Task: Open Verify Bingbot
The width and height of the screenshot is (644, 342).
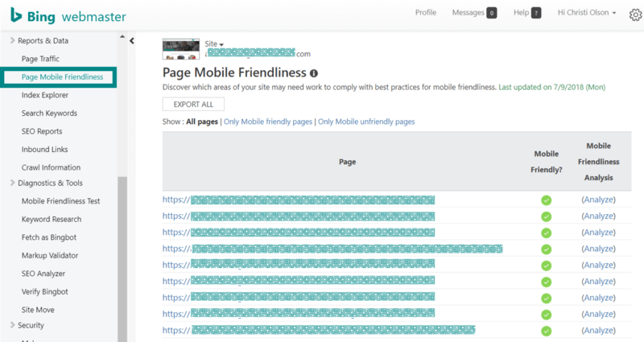Action: click(45, 291)
